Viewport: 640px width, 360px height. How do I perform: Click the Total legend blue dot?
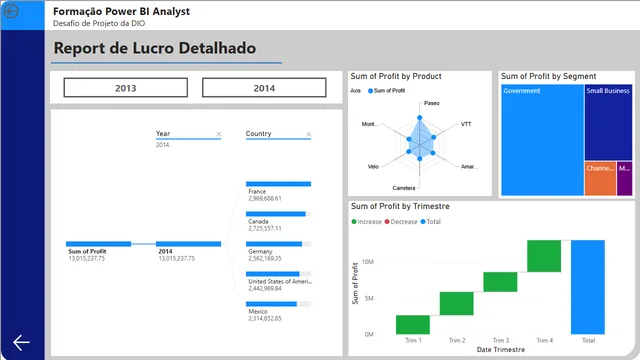(x=423, y=222)
